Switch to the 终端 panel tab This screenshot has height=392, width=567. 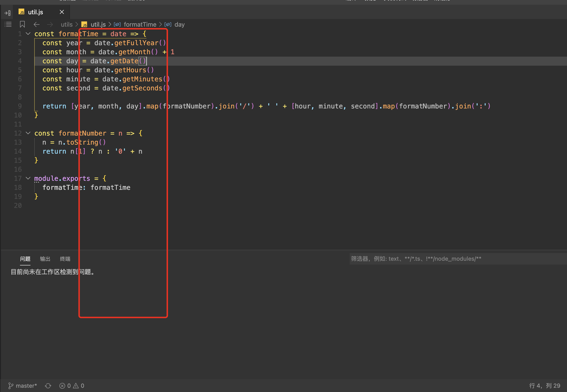(x=65, y=259)
